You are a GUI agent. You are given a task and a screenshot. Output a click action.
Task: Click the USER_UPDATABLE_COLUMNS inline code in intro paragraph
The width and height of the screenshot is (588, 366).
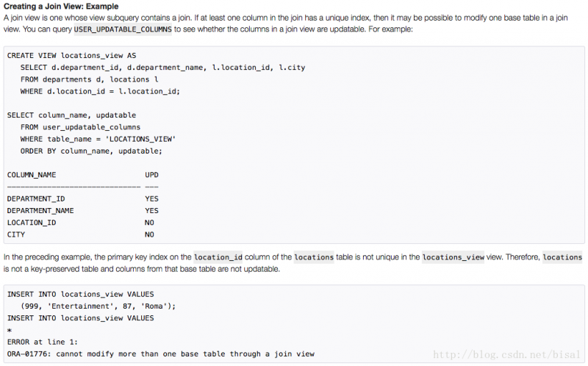(123, 29)
